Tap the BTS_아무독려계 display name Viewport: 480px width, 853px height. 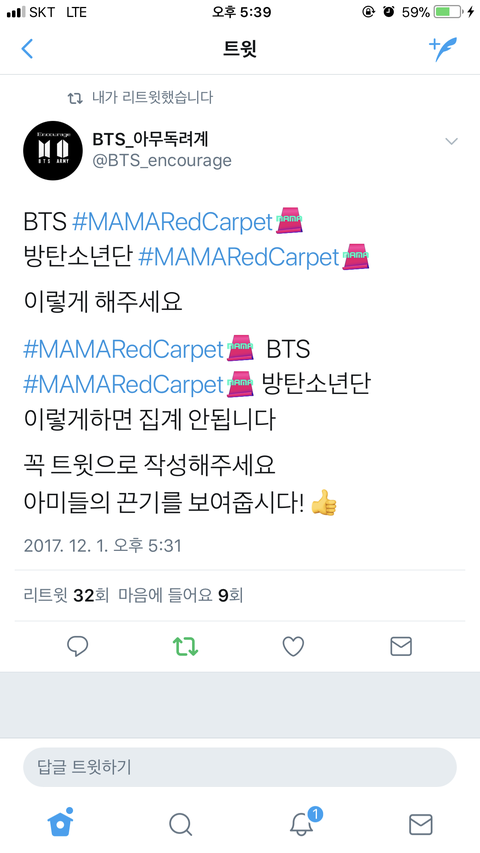pos(151,140)
